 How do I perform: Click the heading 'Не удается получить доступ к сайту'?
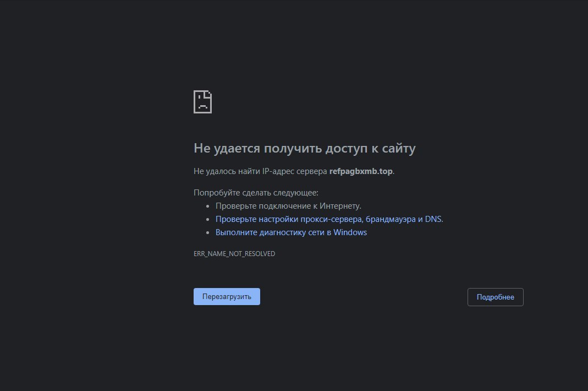coord(305,148)
